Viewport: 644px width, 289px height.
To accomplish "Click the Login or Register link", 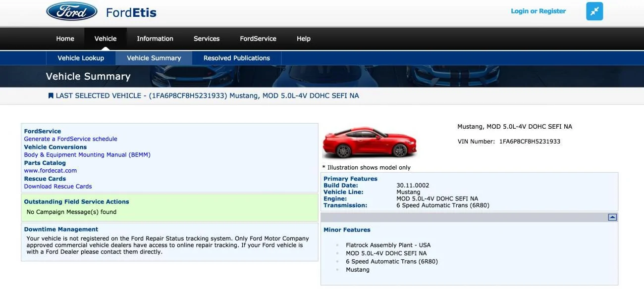I will [538, 11].
